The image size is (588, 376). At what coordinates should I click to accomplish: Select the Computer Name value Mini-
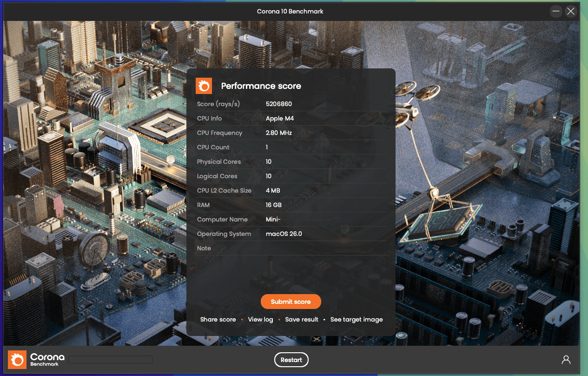pyautogui.click(x=273, y=219)
